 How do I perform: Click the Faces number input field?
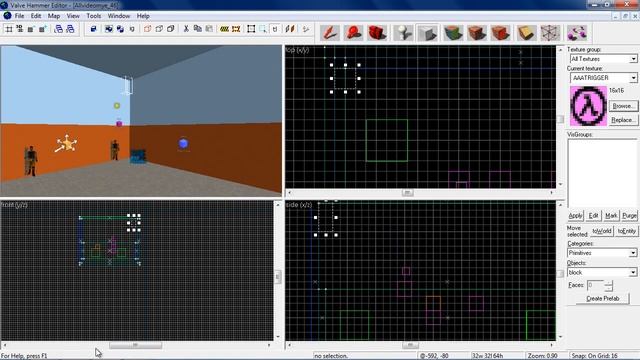click(596, 285)
